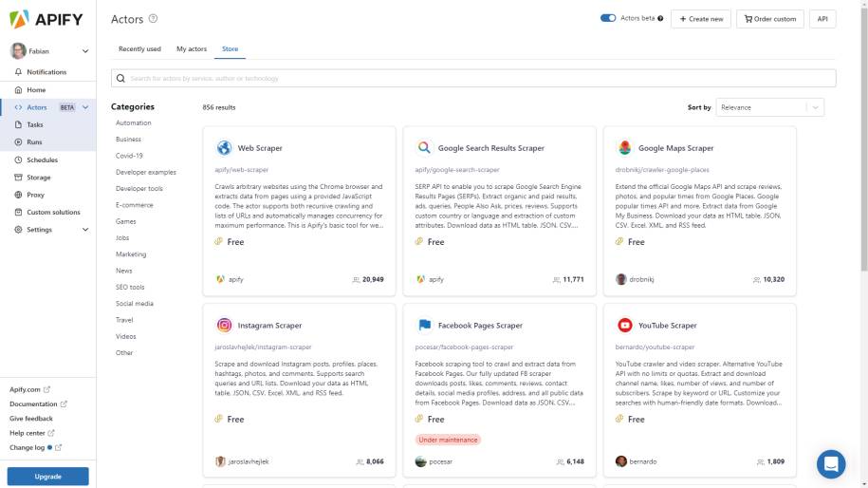Screen dimensions: 868x488
Task: Click the Order custom button
Action: tap(770, 19)
